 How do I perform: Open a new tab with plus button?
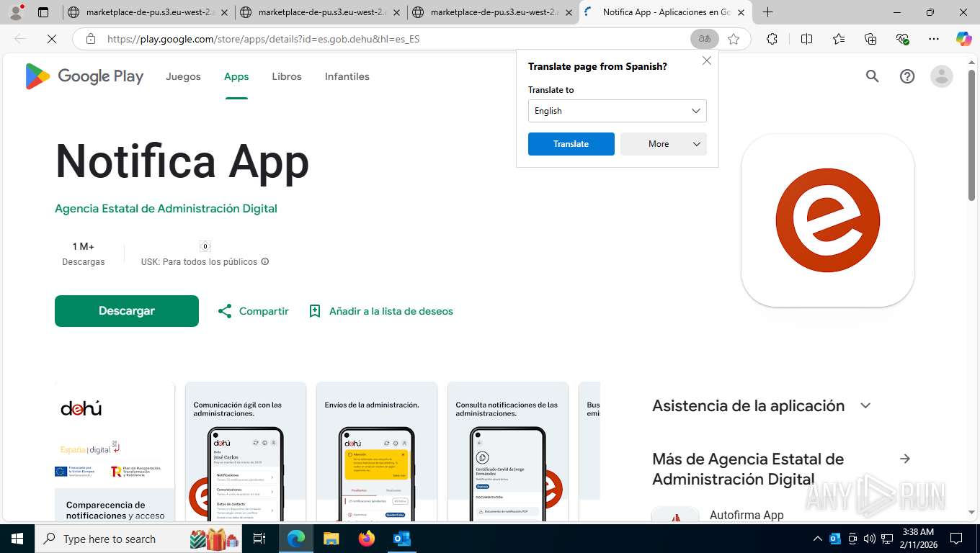(768, 12)
